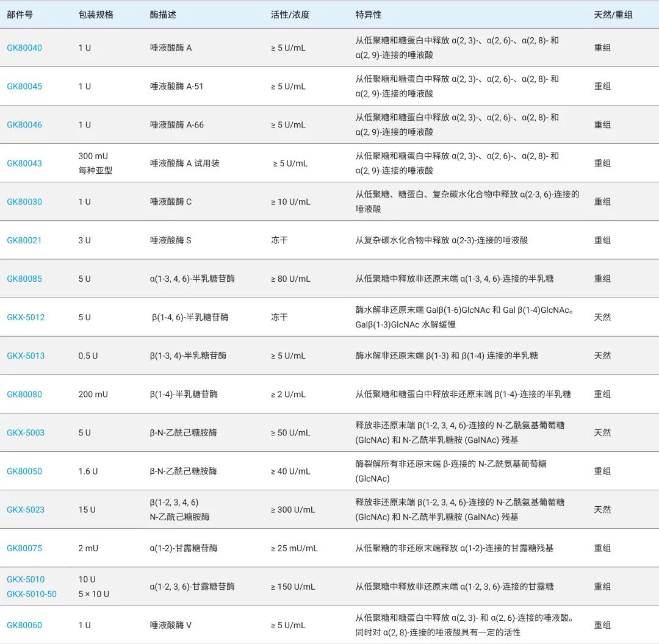Open part number link GK80021
The height and width of the screenshot is (644, 659).
click(24, 240)
